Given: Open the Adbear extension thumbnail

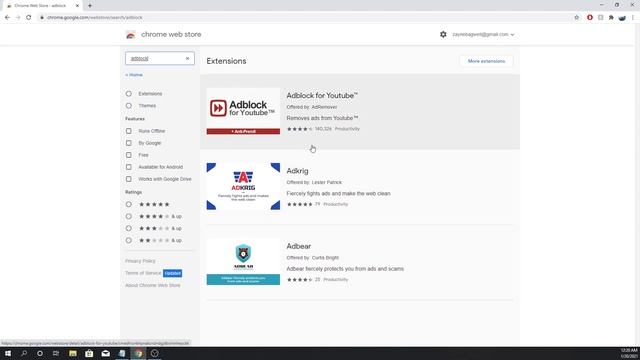Looking at the screenshot, I should point(243,262).
